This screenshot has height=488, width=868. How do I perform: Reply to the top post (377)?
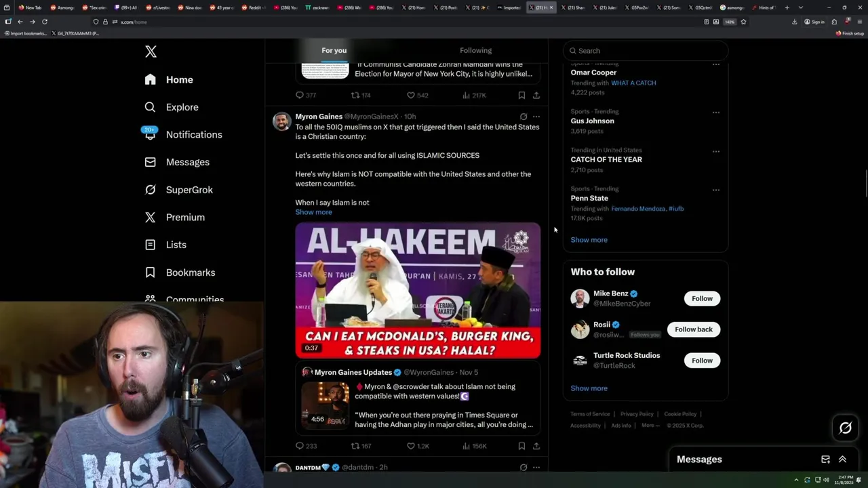point(306,96)
